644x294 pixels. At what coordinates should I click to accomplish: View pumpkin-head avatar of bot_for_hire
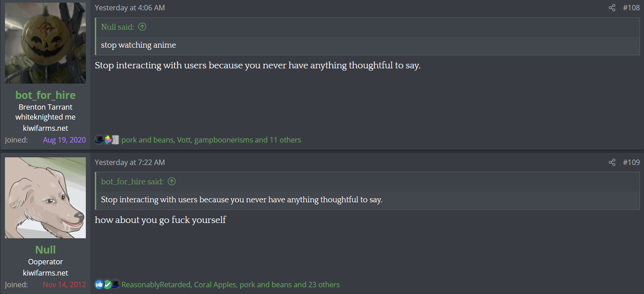[x=45, y=43]
